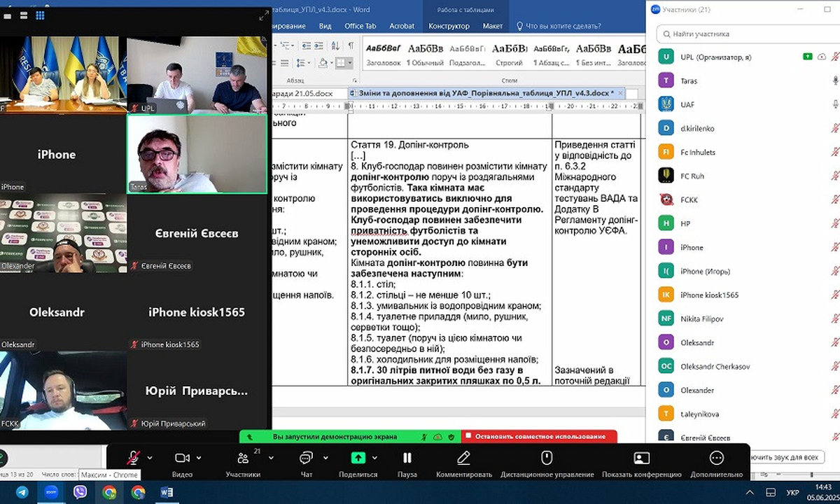The image size is (840, 504).
Task: Open the Макет ribbon tab
Action: click(492, 26)
